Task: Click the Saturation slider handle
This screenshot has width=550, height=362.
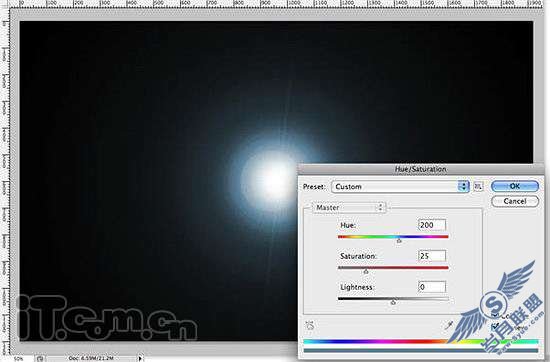Action: click(366, 272)
